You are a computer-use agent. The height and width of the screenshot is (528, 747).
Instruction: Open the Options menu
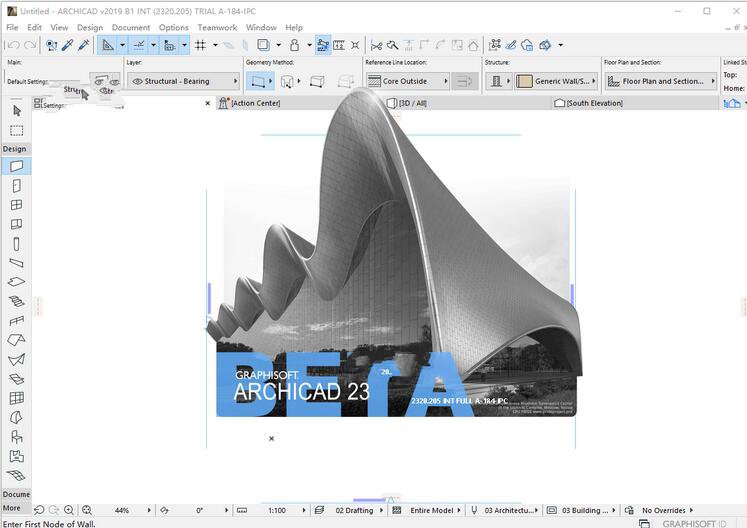pos(174,28)
